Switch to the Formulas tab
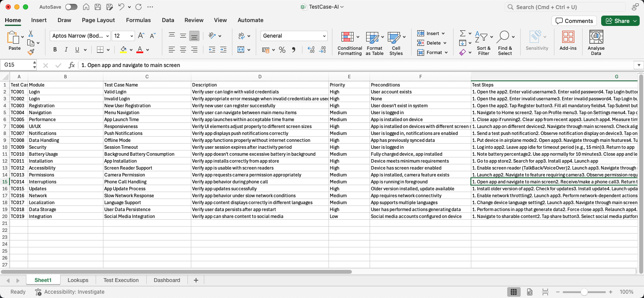 pos(138,20)
